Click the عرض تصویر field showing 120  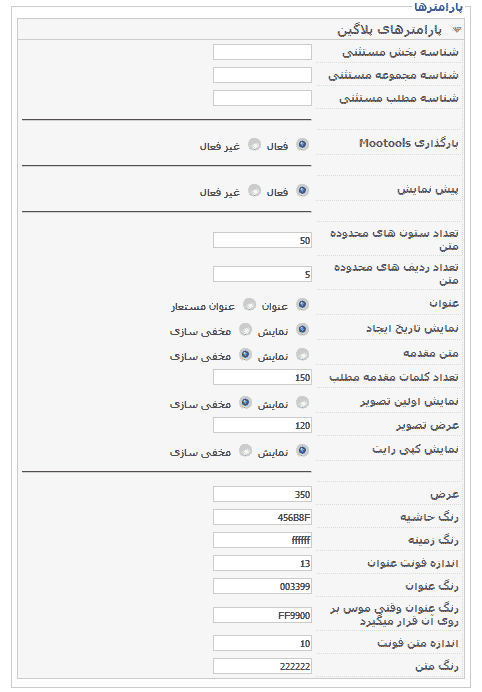tap(262, 425)
